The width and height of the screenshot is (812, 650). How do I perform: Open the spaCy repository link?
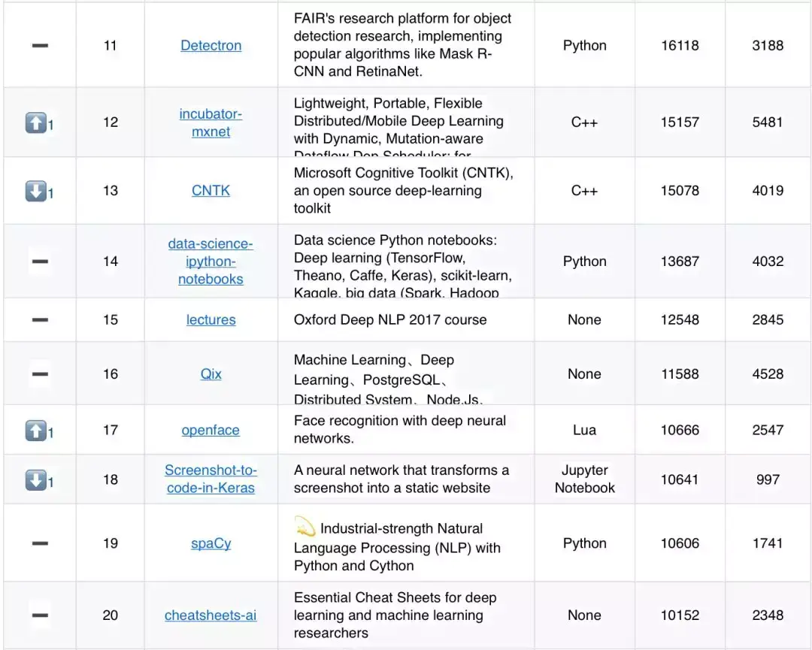click(x=211, y=543)
